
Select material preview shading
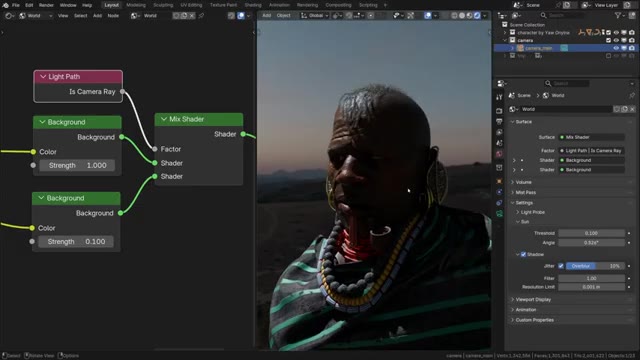click(x=469, y=16)
